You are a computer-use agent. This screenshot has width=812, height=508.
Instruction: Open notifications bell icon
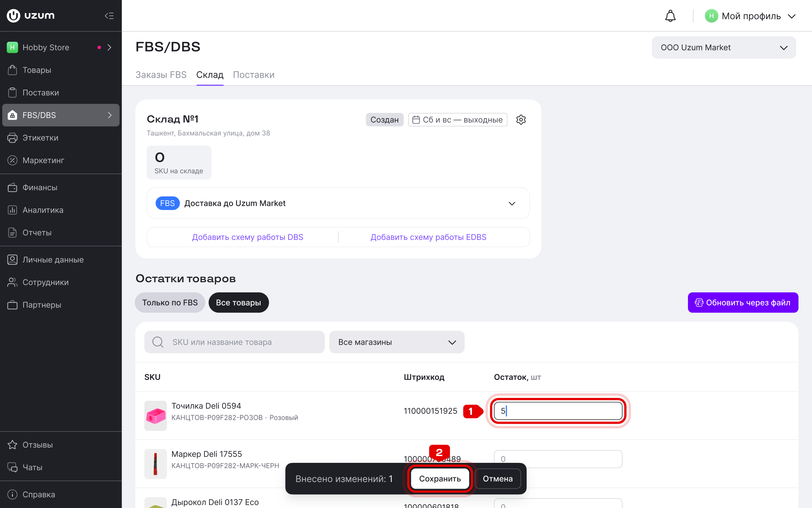670,16
